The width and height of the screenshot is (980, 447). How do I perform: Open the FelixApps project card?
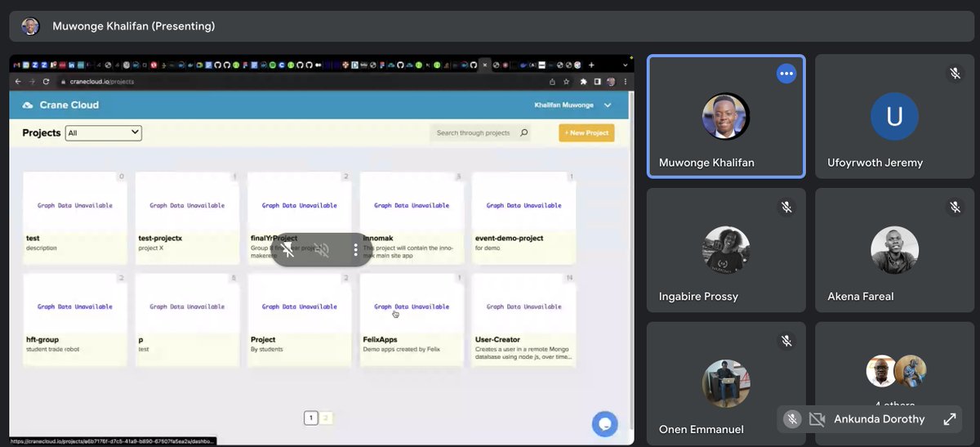412,320
